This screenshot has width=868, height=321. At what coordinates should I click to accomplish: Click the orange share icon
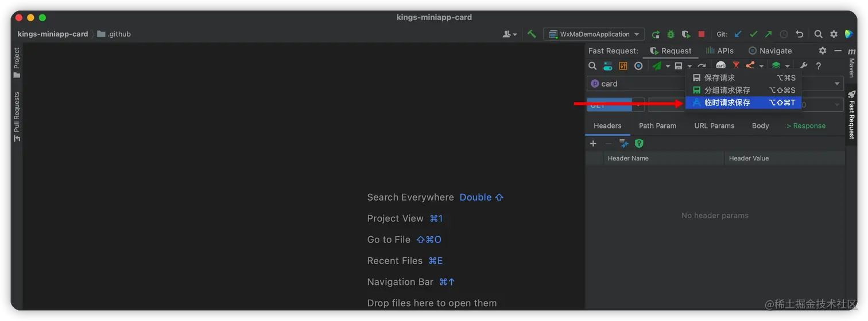750,66
